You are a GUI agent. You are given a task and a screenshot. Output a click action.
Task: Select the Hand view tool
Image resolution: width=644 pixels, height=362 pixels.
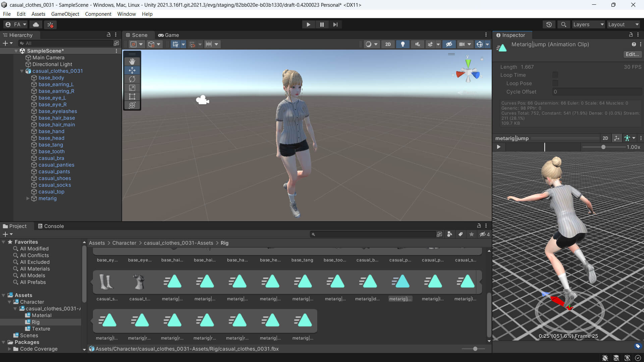tap(132, 61)
